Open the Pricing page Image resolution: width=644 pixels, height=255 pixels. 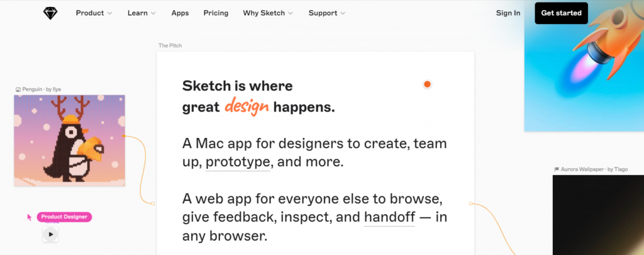[216, 13]
